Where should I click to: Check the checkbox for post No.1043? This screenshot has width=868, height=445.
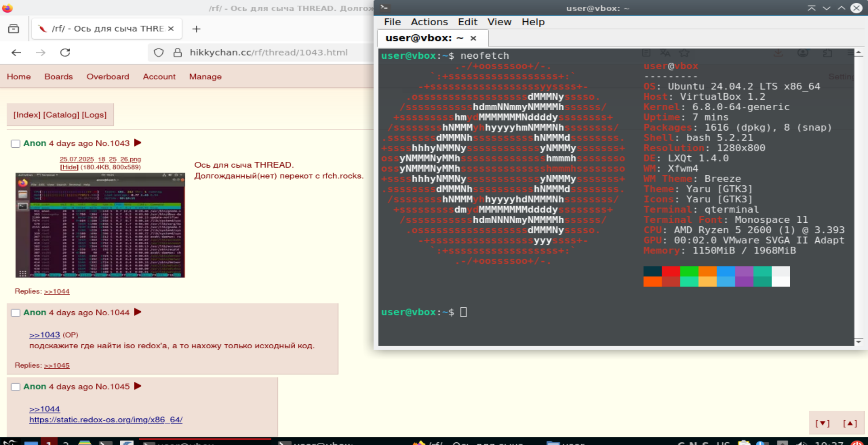coord(16,144)
